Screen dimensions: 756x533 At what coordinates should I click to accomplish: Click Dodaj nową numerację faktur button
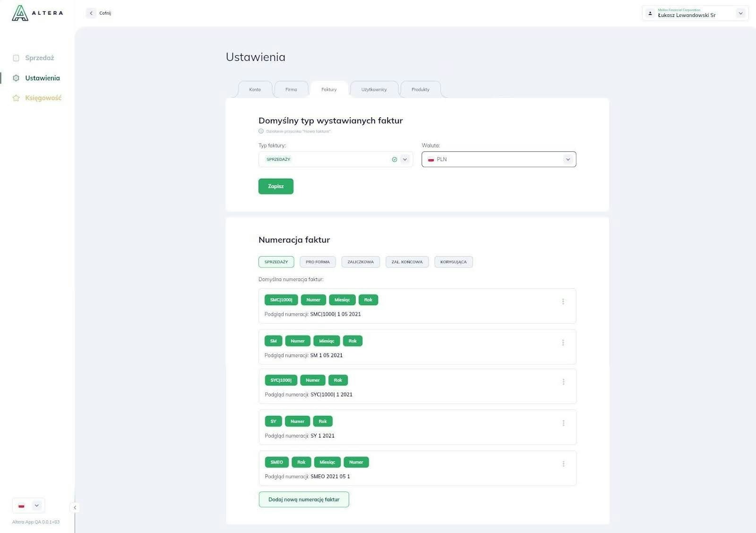tap(304, 499)
